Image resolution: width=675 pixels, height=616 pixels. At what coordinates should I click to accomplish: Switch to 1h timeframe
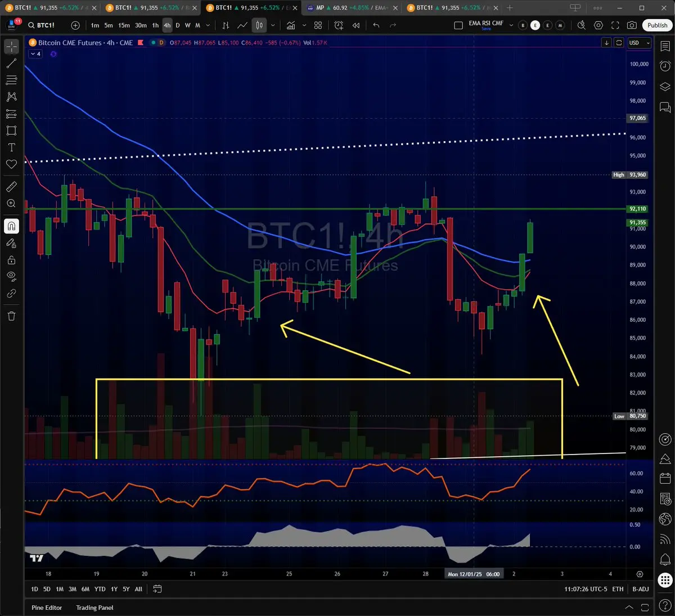pyautogui.click(x=155, y=25)
